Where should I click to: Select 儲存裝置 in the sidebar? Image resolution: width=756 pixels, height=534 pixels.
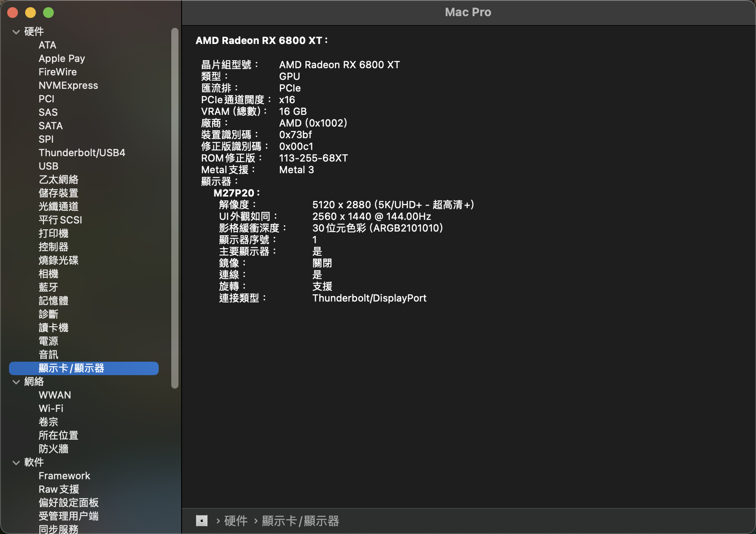(58, 193)
